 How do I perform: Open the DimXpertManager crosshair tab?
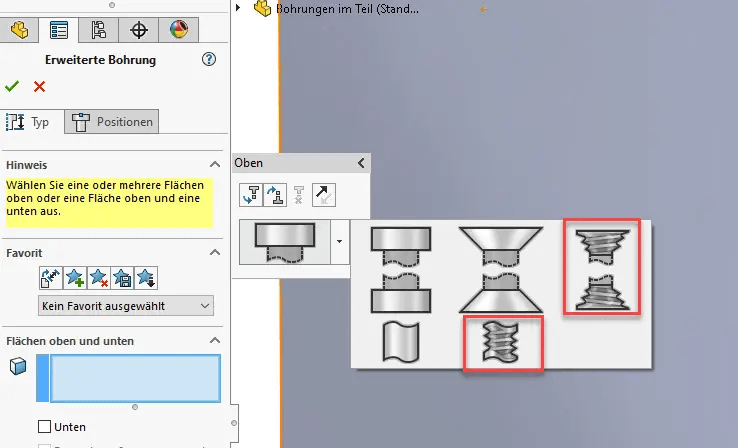(x=138, y=29)
